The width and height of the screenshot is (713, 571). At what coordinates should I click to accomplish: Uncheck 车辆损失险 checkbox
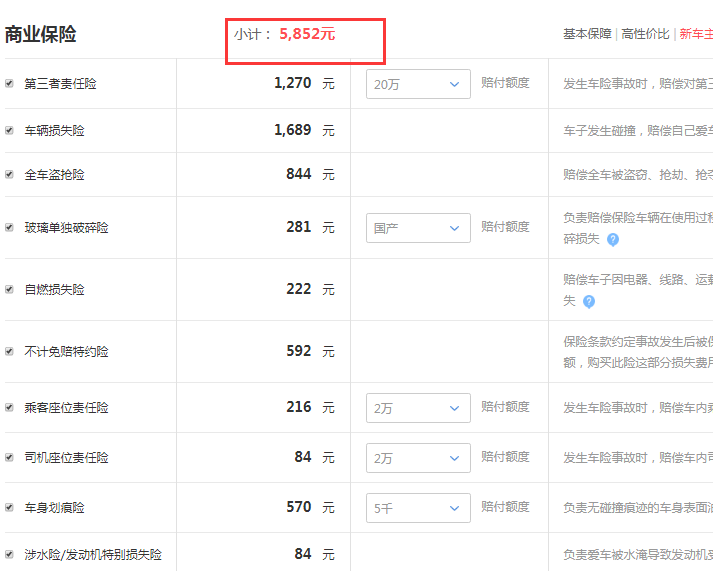point(9,130)
